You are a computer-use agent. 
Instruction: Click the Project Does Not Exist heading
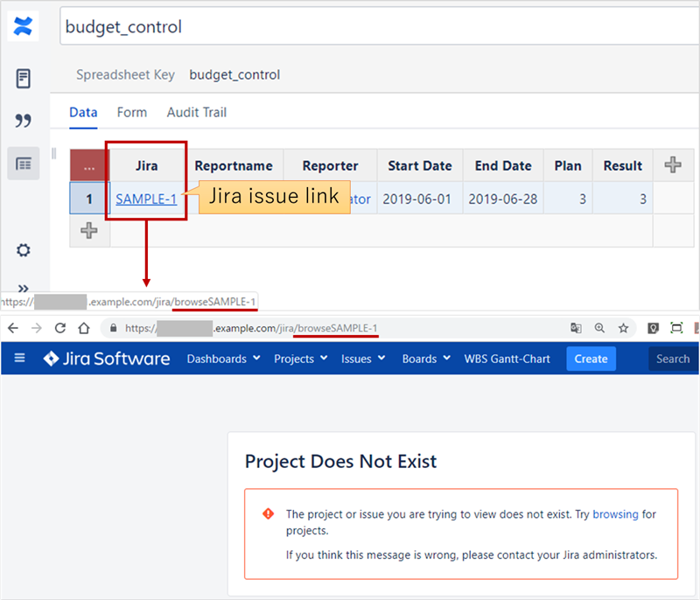[x=340, y=461]
